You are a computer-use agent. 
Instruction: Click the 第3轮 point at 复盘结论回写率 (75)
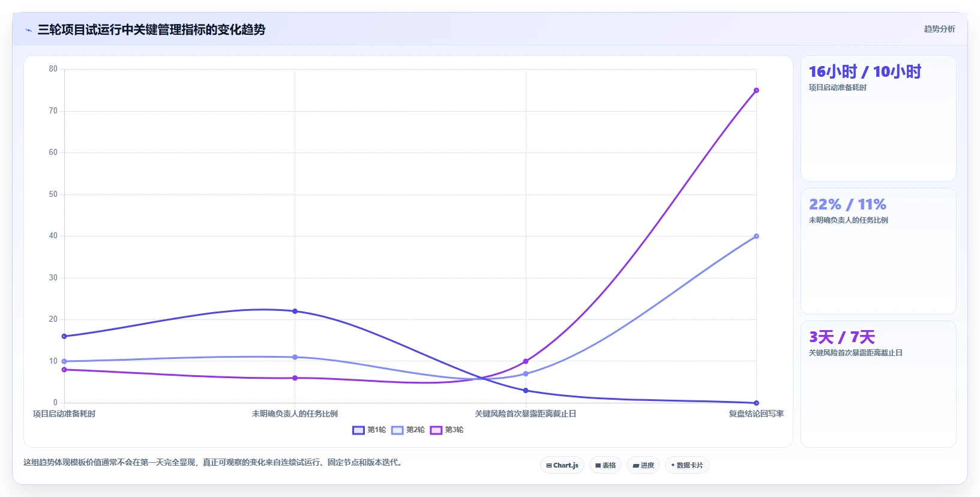coord(756,91)
